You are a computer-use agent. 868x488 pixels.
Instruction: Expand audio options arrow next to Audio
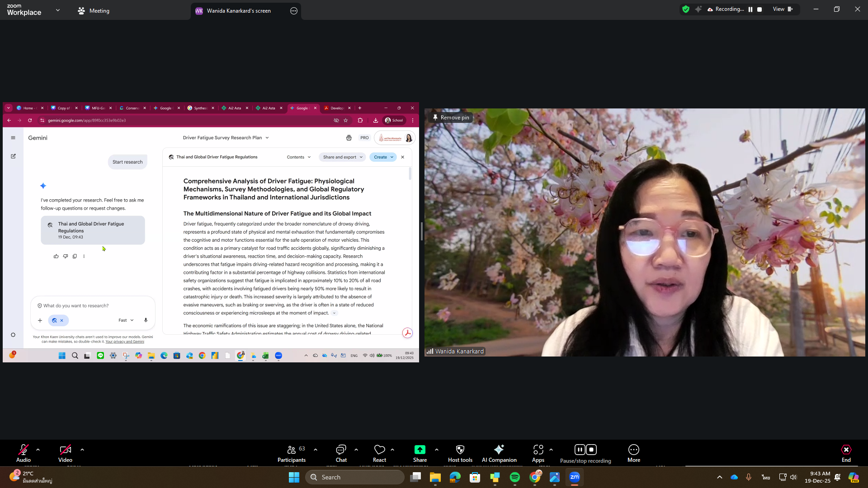coord(38,450)
